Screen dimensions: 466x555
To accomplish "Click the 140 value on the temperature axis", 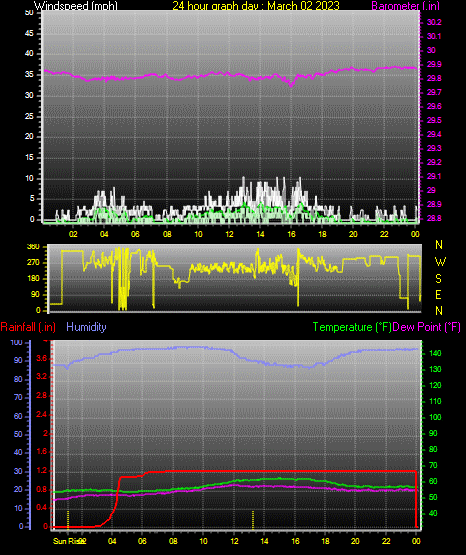I will (435, 353).
